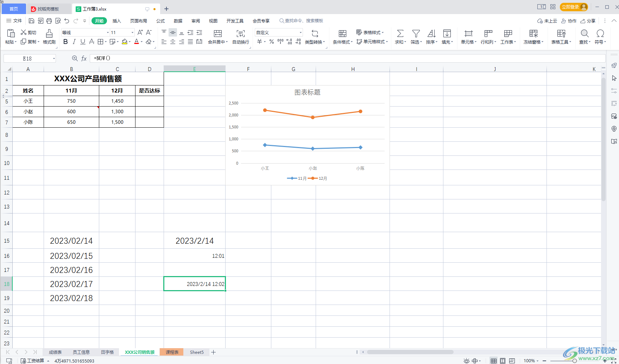The image size is (619, 364).
Task: Click the insert function fx icon
Action: coord(84,58)
